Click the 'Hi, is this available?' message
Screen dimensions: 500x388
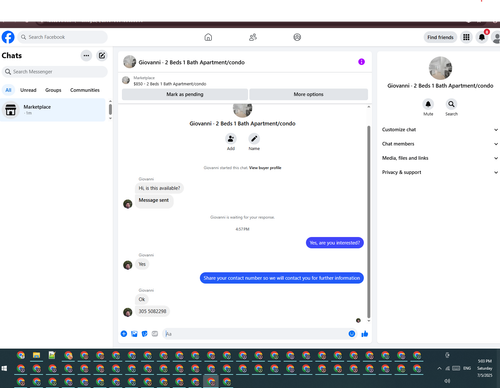(x=159, y=188)
